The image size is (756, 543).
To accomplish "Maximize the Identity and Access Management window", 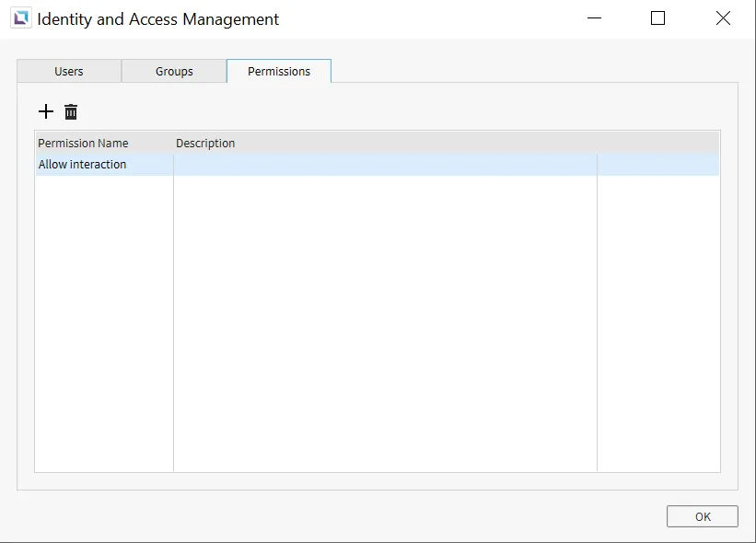I will point(657,18).
